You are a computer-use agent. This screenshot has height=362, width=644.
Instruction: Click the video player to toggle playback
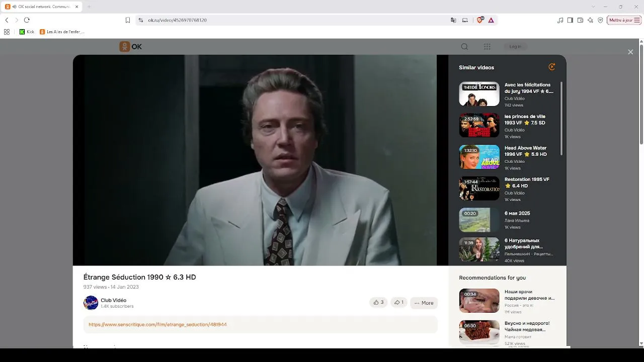coord(261,160)
